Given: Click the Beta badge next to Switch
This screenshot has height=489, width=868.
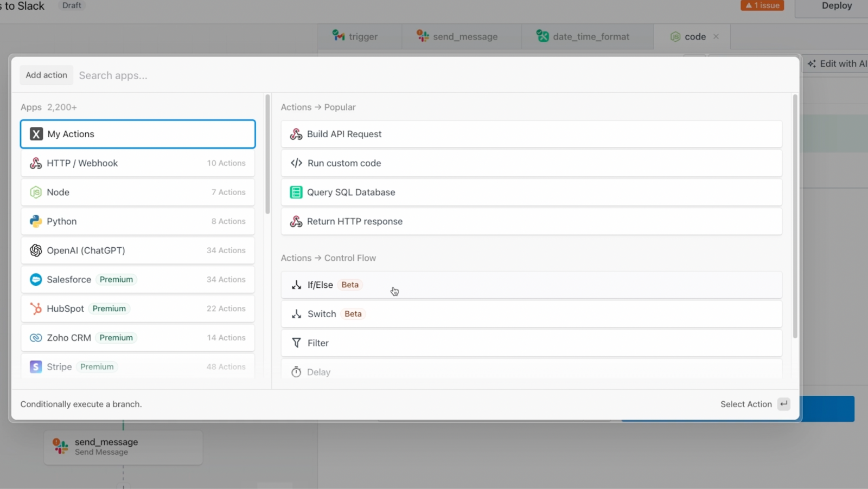Looking at the screenshot, I should (x=353, y=314).
